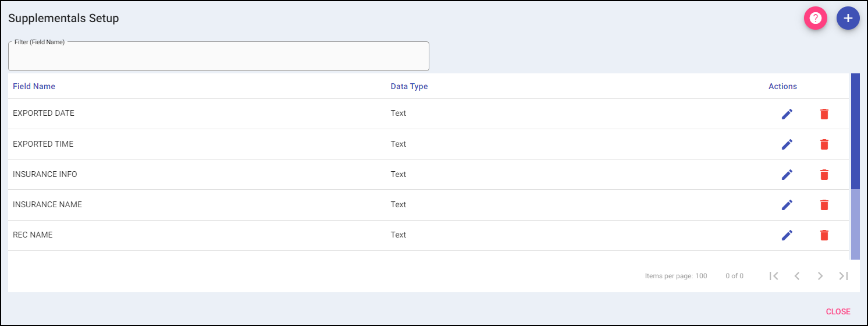Click the blue plus add supplemental button

[x=848, y=19]
